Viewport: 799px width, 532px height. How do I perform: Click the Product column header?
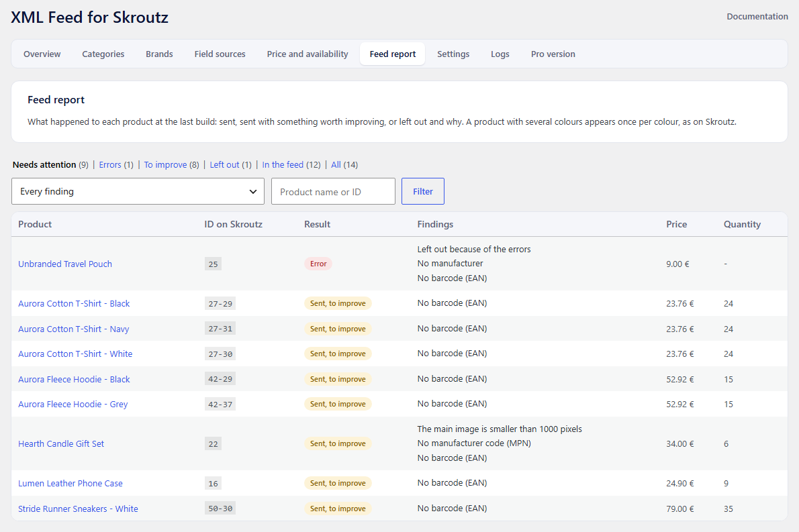35,225
